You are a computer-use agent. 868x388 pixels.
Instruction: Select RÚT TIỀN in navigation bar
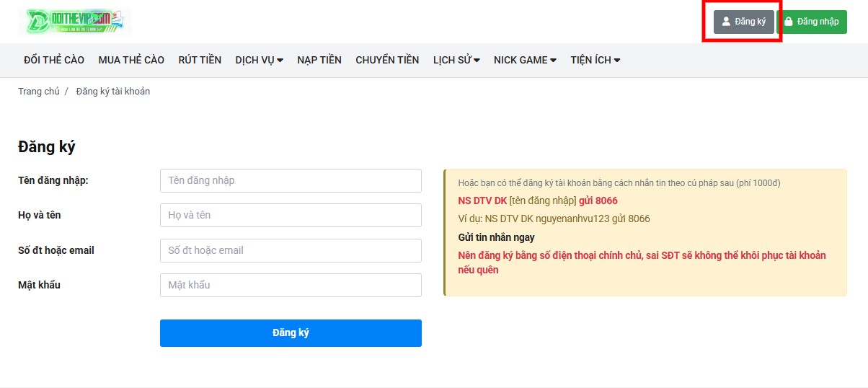point(200,60)
